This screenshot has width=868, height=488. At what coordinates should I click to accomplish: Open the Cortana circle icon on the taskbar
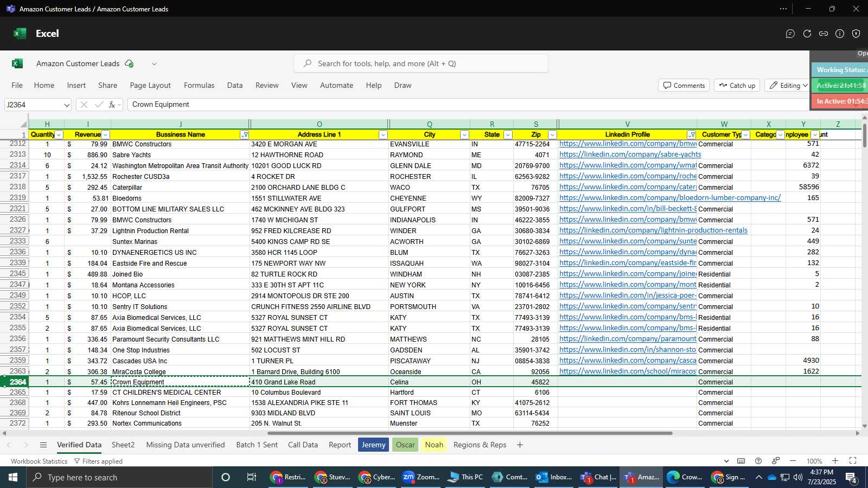(226, 477)
